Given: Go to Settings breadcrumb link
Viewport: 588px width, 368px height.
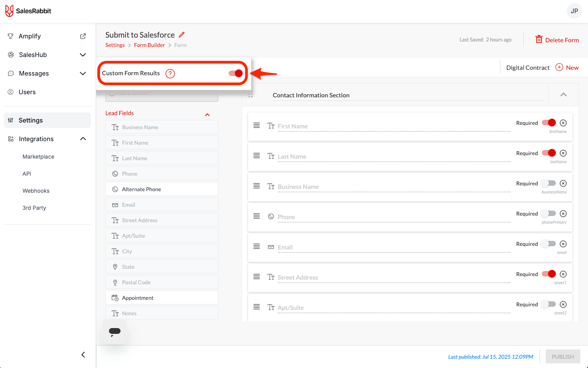Looking at the screenshot, I should coord(115,45).
